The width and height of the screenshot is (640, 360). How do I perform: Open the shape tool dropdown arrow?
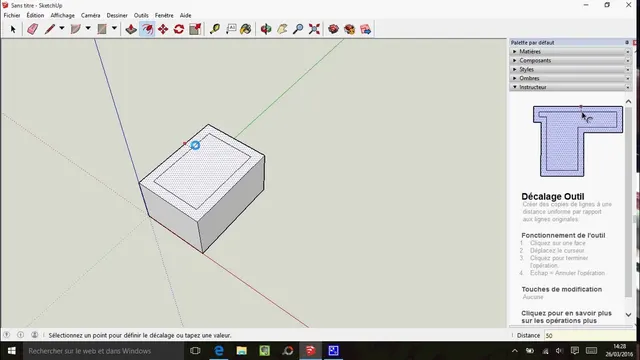(114, 29)
